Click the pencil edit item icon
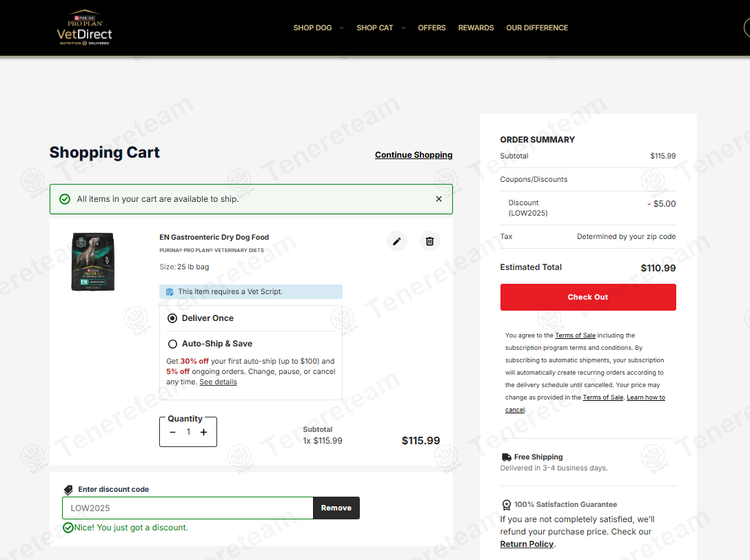The image size is (750, 560). [x=396, y=241]
